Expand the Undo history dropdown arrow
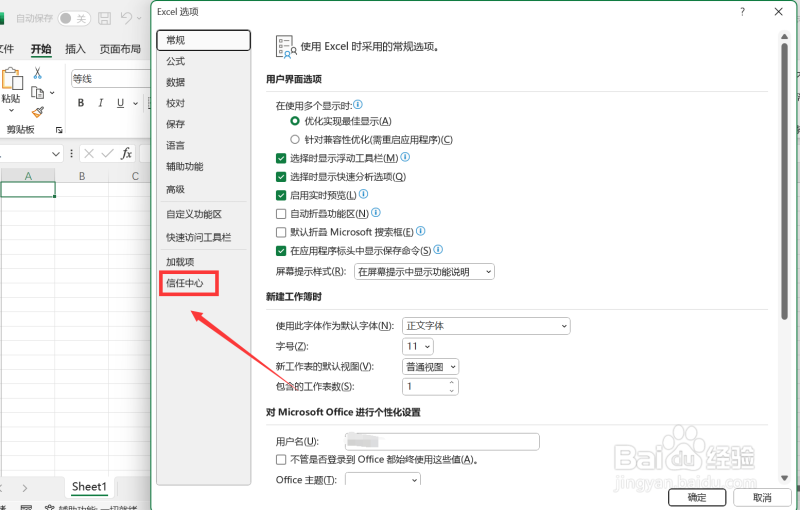This screenshot has width=800, height=510. pos(139,19)
